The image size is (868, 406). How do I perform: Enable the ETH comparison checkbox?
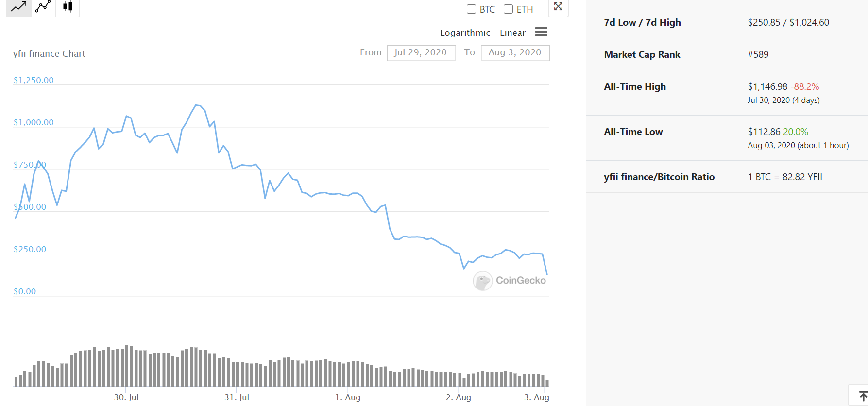(x=508, y=9)
